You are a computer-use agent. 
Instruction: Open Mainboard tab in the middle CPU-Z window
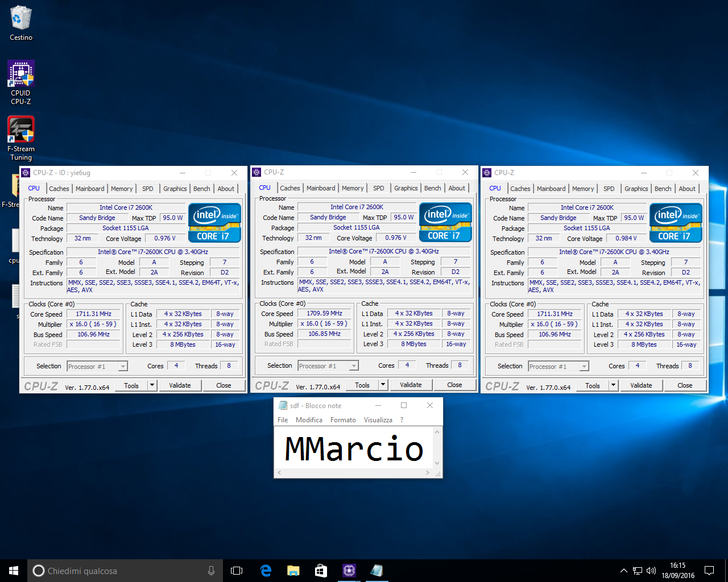coord(321,188)
